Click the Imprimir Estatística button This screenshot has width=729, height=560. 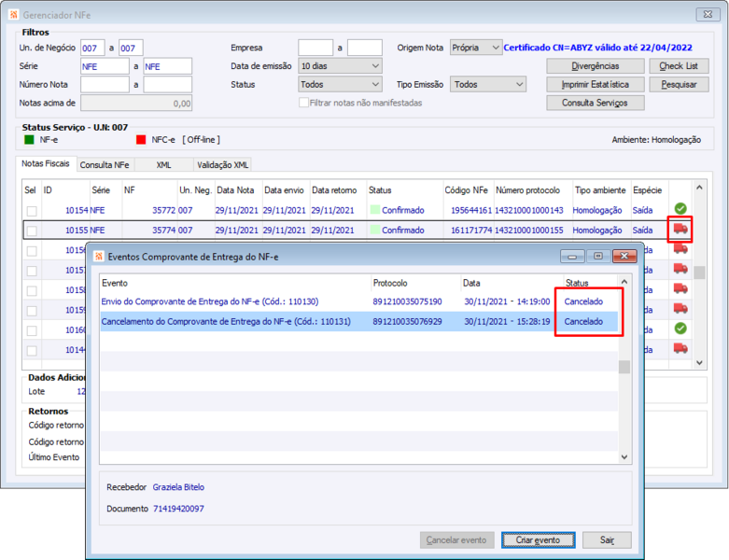(x=596, y=85)
